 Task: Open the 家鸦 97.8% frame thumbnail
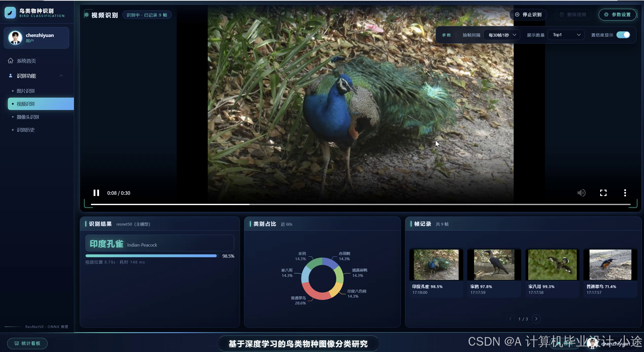point(494,265)
